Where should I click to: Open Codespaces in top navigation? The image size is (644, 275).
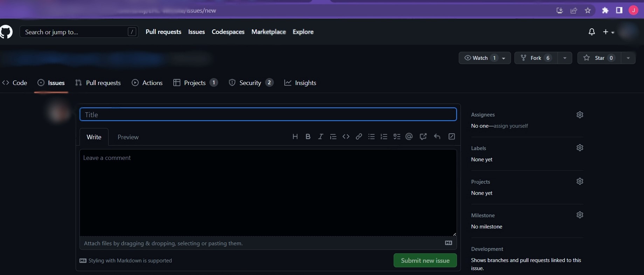228,32
